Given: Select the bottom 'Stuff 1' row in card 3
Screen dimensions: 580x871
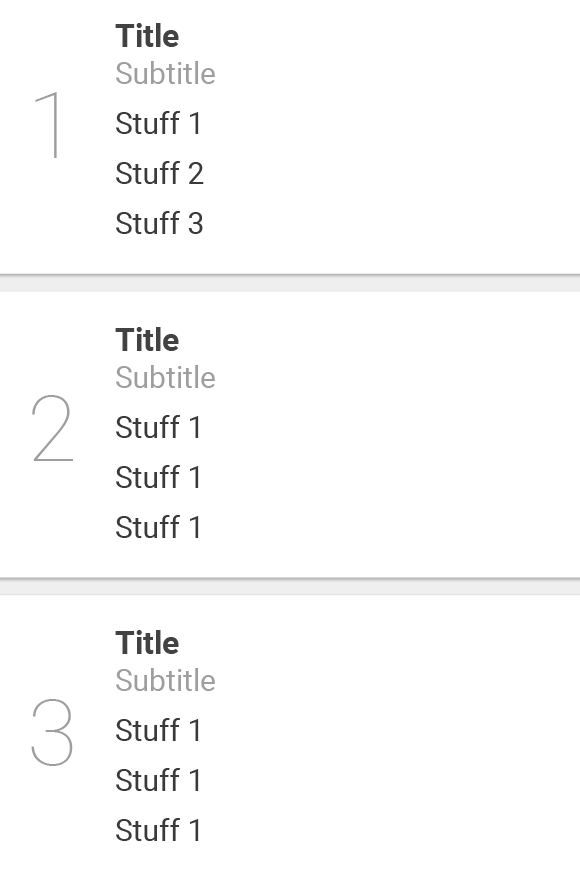Looking at the screenshot, I should 159,830.
